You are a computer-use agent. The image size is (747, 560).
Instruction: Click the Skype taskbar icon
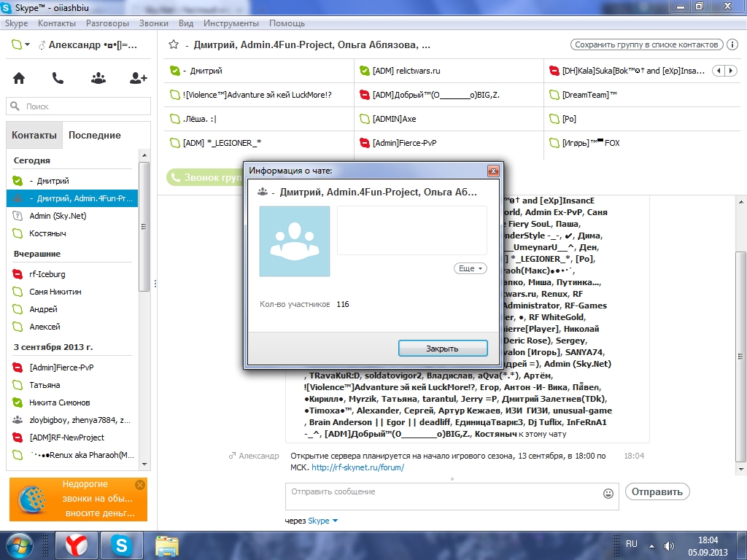(x=122, y=545)
